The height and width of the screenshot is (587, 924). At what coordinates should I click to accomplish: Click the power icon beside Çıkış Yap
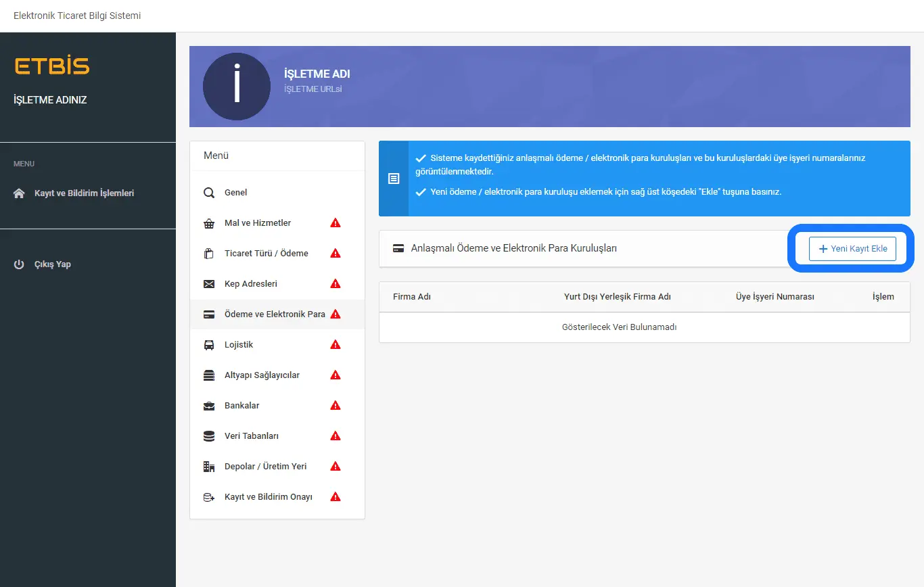(x=19, y=264)
